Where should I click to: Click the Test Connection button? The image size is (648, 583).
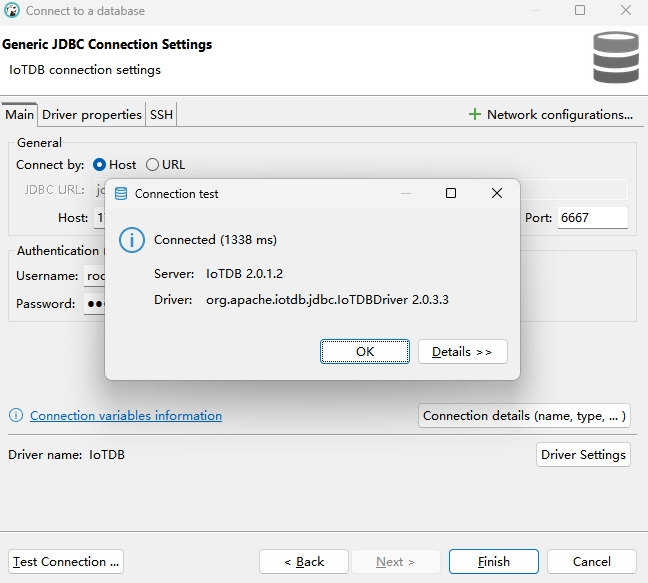[x=66, y=562]
